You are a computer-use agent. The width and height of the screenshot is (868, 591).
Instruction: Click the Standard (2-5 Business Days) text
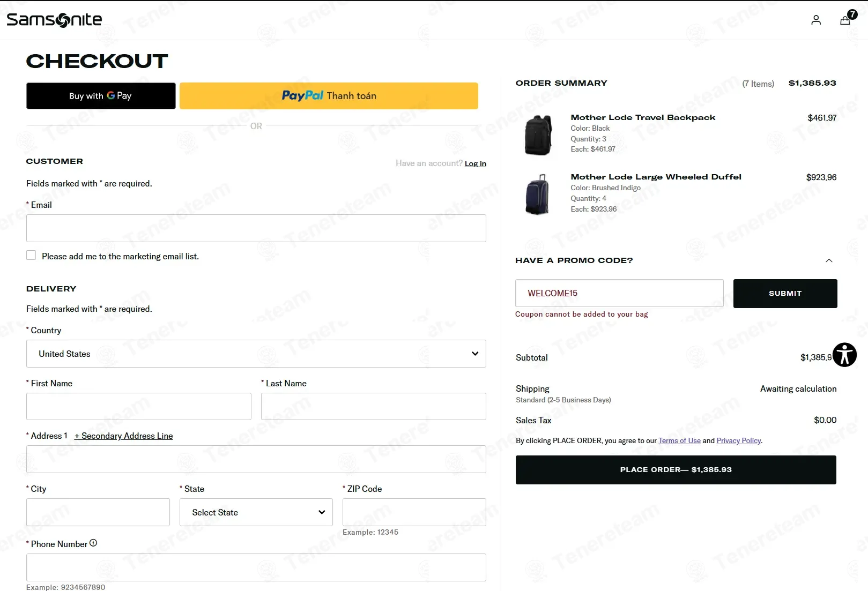tap(563, 400)
